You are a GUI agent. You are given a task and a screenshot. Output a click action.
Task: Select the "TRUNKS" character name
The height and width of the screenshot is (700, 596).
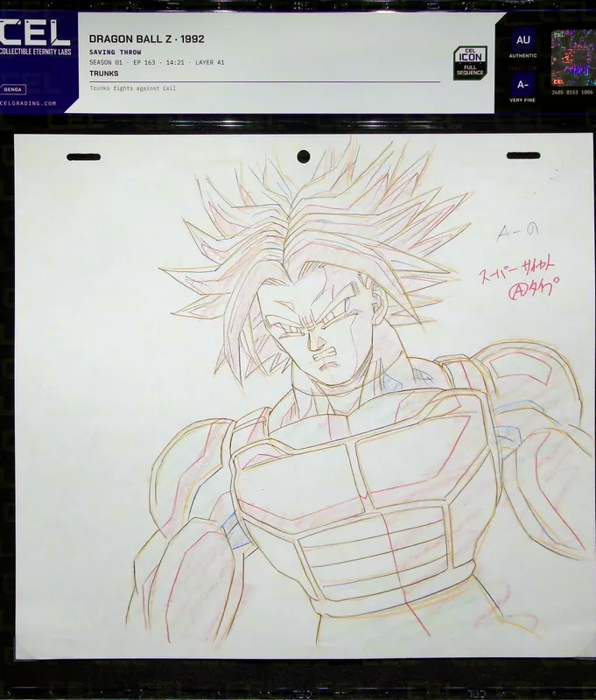click(x=103, y=73)
